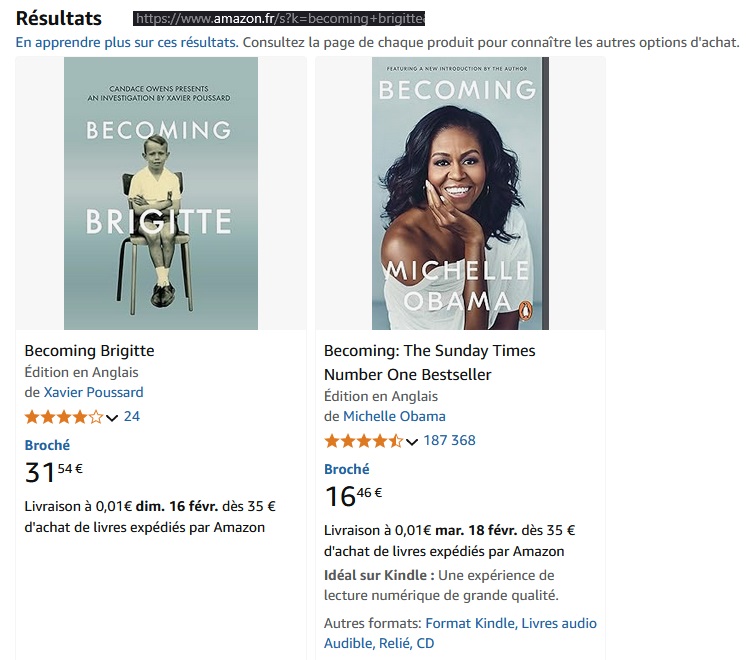This screenshot has height=660, width=746.
Task: Select Broché format for Becoming Brigitte
Action: click(47, 446)
